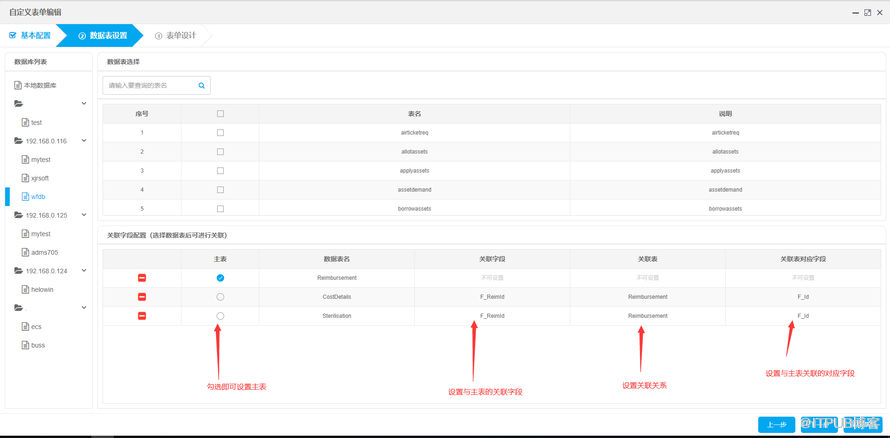
Task: Click the 表名 column header
Action: 414,113
